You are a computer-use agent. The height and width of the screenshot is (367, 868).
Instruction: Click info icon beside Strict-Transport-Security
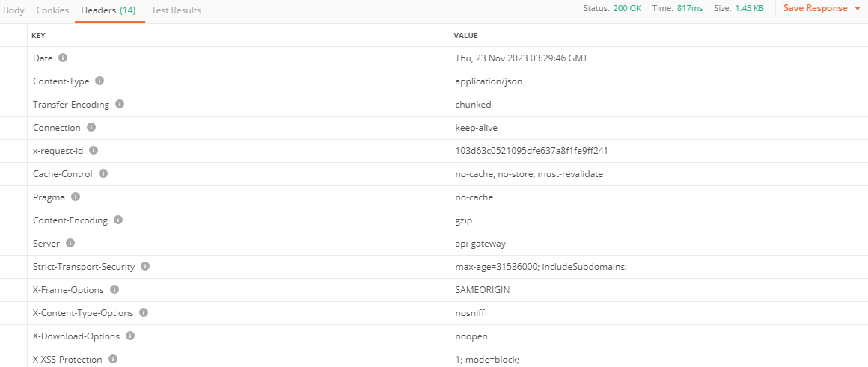145,266
